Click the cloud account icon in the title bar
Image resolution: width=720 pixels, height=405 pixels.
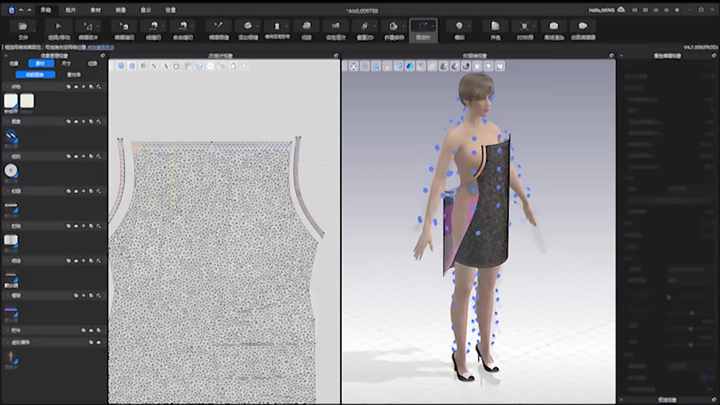point(621,10)
